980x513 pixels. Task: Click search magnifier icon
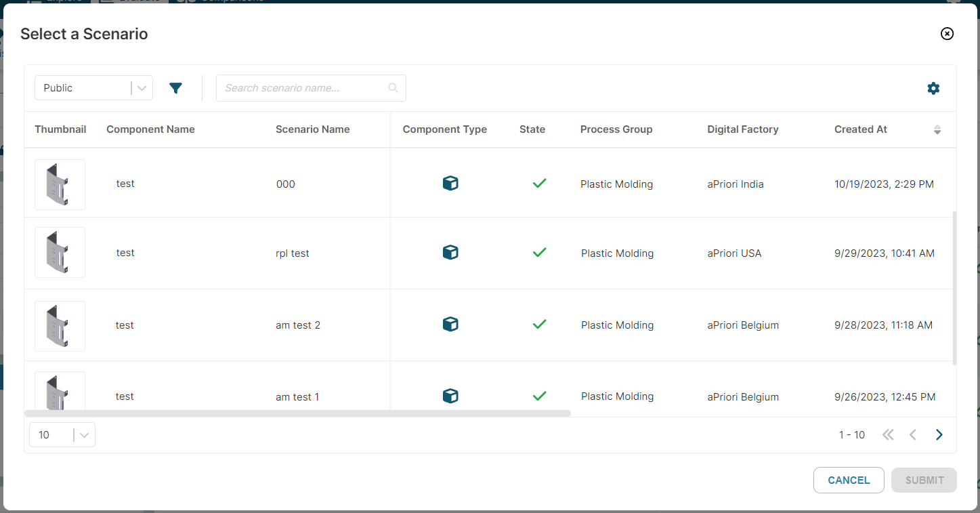(x=393, y=88)
